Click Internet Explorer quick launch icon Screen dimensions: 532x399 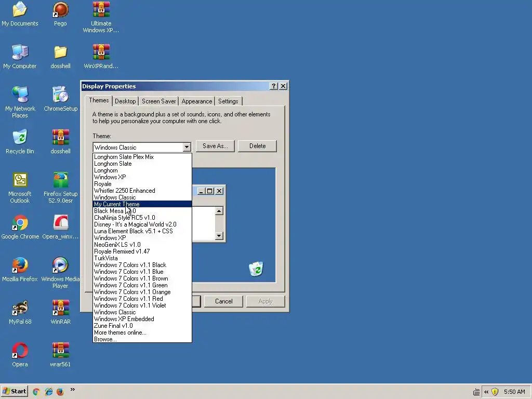[48, 392]
